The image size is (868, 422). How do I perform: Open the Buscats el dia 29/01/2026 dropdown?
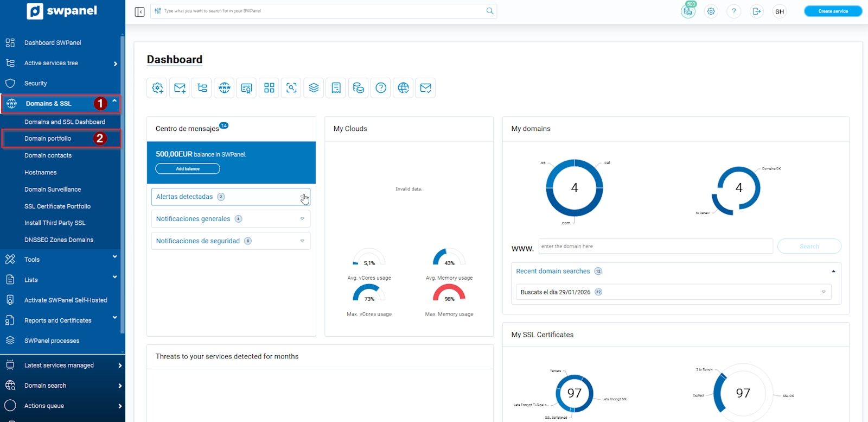click(673, 292)
